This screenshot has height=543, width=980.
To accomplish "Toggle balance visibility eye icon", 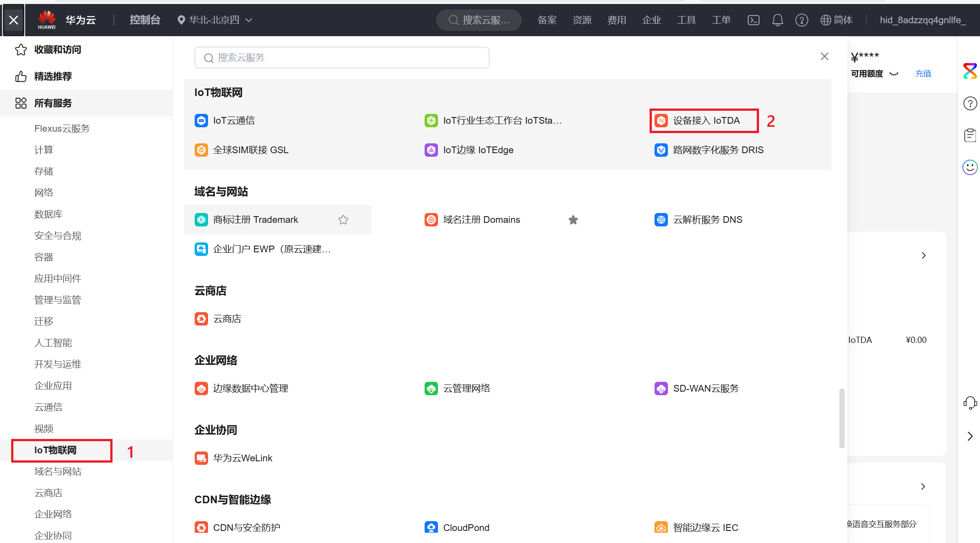I will 894,74.
